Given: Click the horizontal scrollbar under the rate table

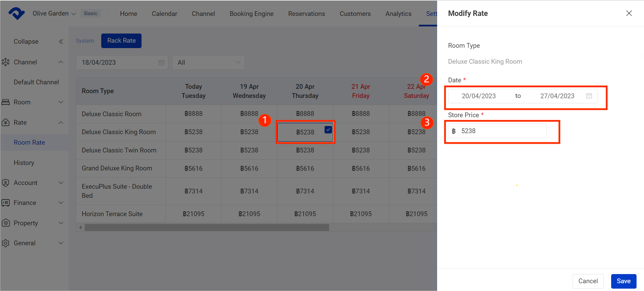Looking at the screenshot, I should click(x=207, y=227).
